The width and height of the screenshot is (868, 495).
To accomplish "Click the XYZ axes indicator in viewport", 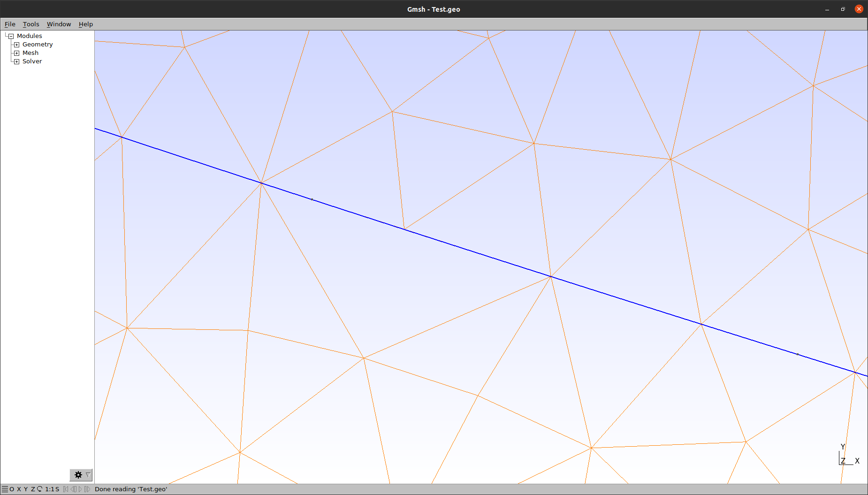I will point(849,454).
